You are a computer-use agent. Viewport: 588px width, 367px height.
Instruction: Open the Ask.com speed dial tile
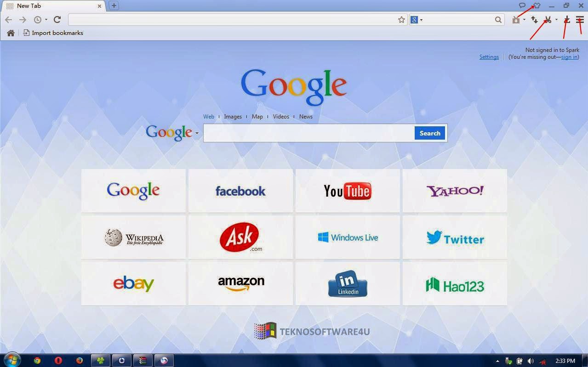[240, 237]
